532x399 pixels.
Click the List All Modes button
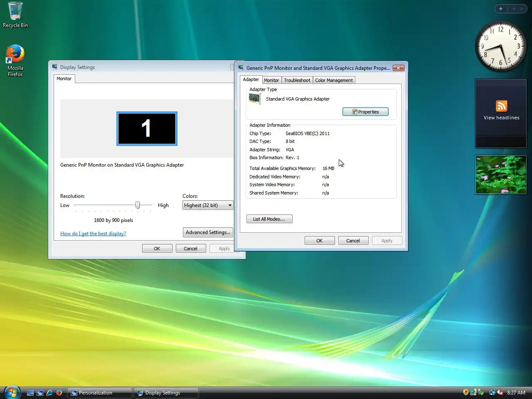point(269,219)
